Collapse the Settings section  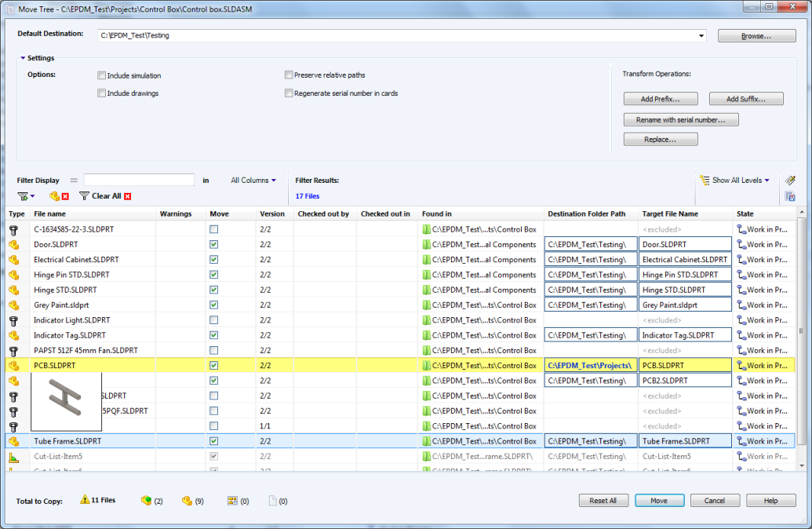tap(21, 58)
